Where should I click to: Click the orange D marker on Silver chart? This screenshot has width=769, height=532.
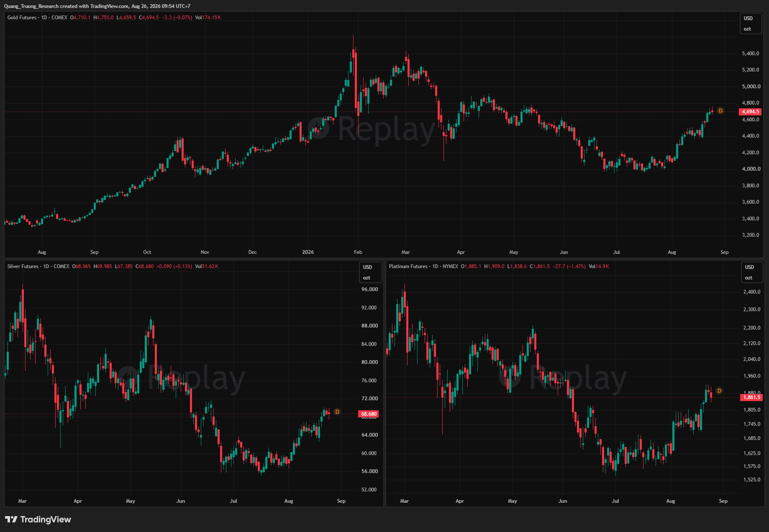coord(337,412)
